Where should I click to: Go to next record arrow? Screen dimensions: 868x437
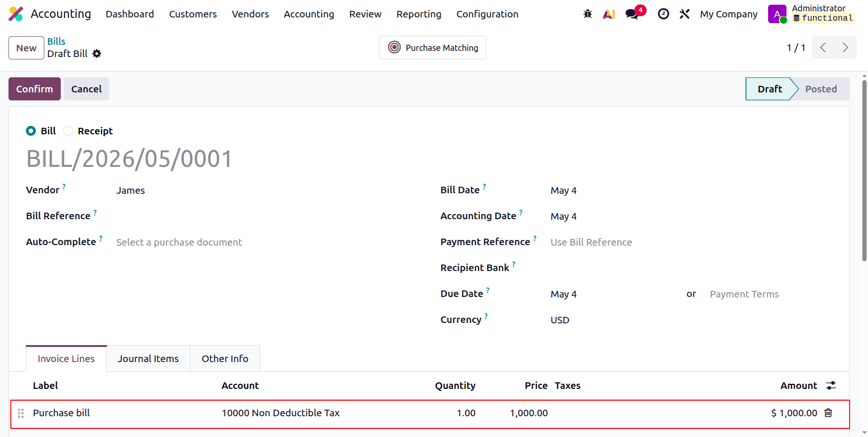[845, 48]
